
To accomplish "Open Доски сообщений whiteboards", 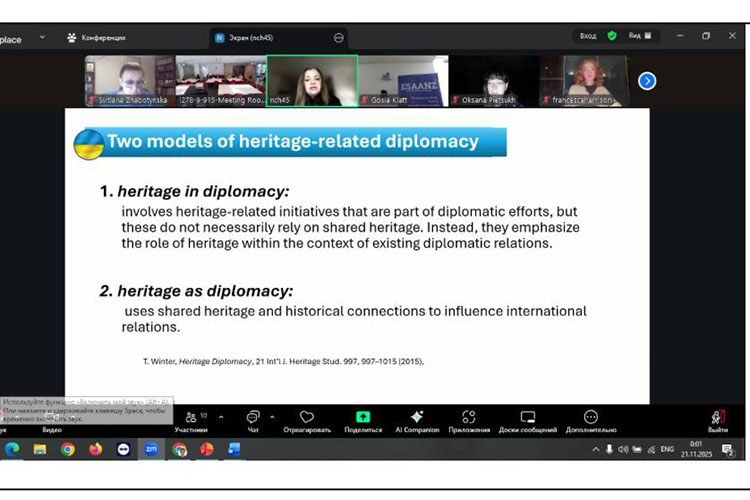I will (528, 418).
